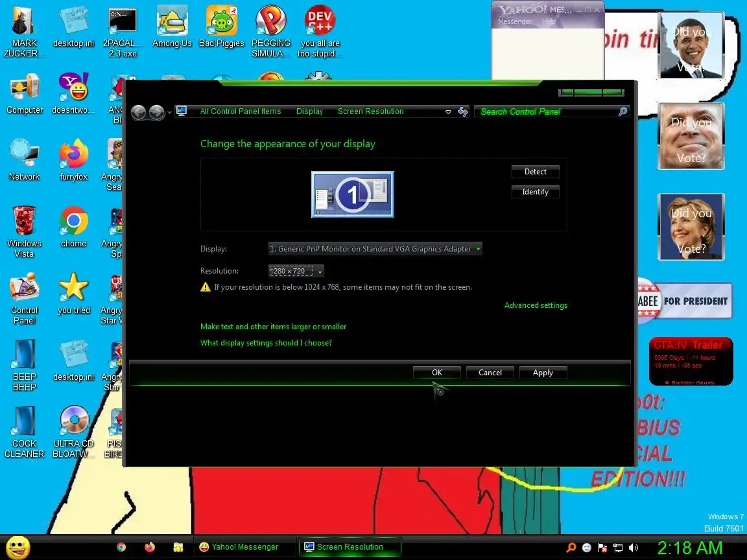The image size is (747, 560).
Task: Open the address bar history dropdown arrow
Action: 448,112
